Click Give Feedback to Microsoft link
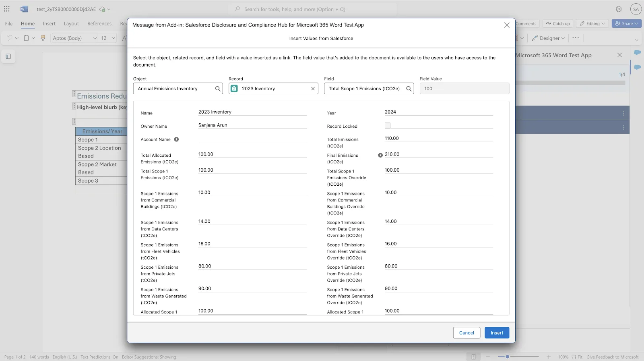Viewport: 644px width, 361px height. coord(612,357)
